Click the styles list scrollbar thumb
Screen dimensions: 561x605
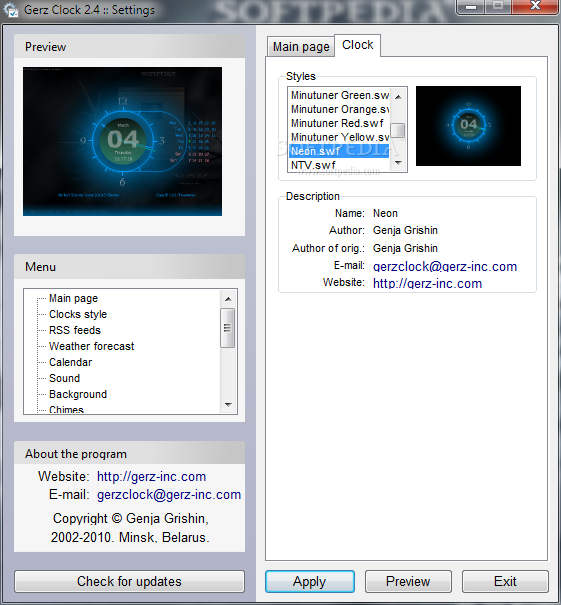pyautogui.click(x=398, y=130)
